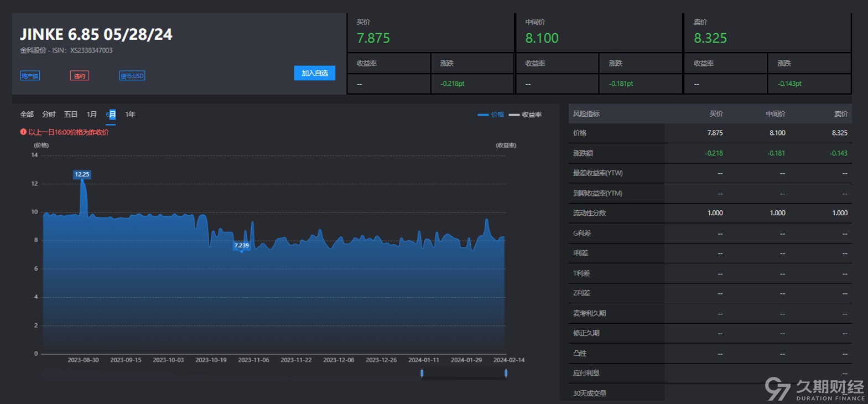Switch chart range to 1年
The image size is (868, 404).
click(130, 114)
